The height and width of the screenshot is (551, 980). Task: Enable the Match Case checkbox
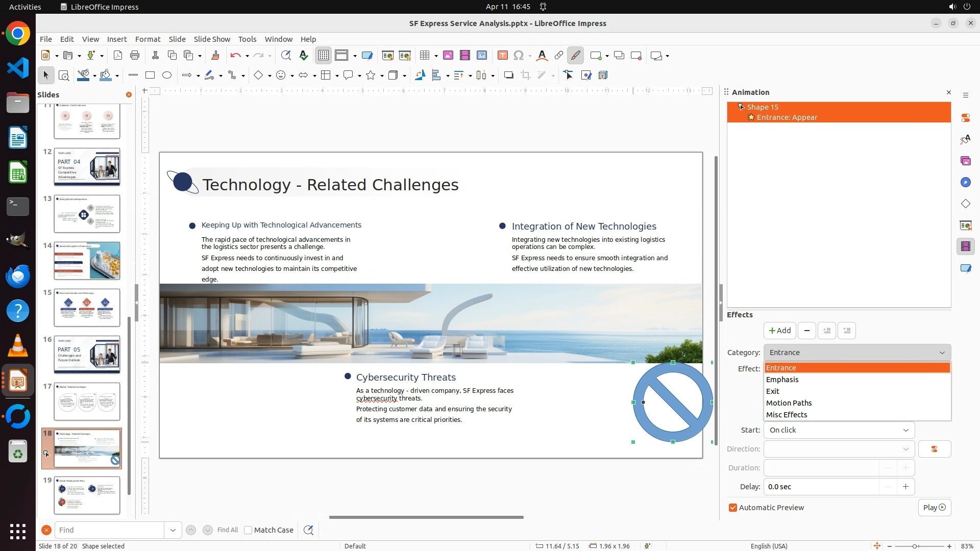tap(249, 530)
